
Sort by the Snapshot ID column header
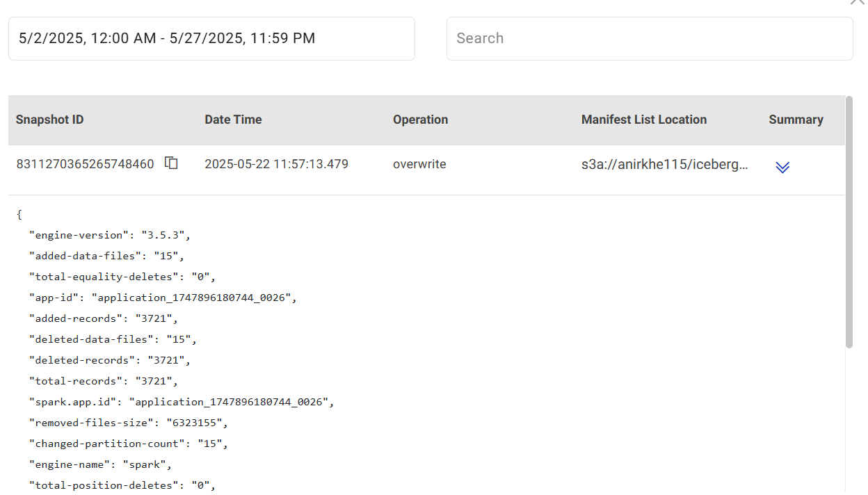tap(49, 120)
